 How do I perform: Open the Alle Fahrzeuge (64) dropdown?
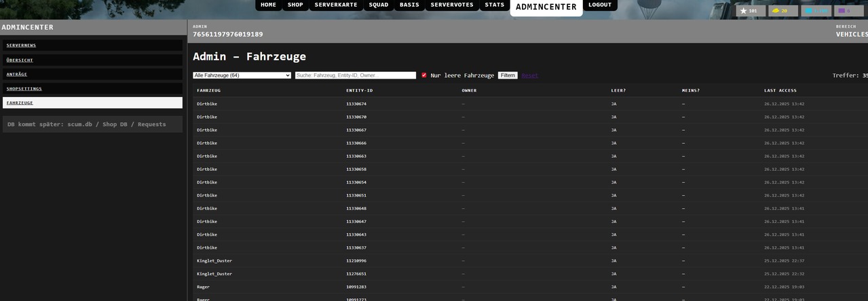point(242,75)
